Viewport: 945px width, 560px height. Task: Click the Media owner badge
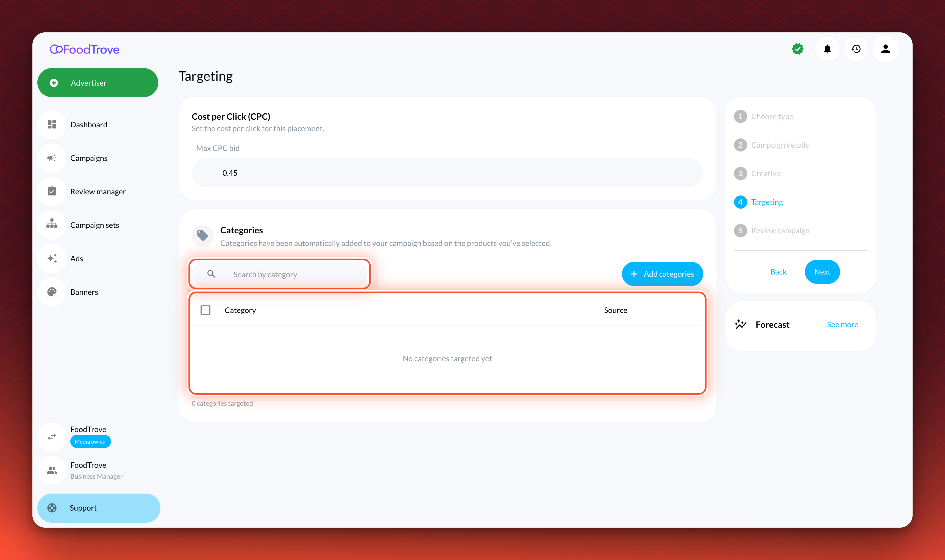click(x=91, y=441)
